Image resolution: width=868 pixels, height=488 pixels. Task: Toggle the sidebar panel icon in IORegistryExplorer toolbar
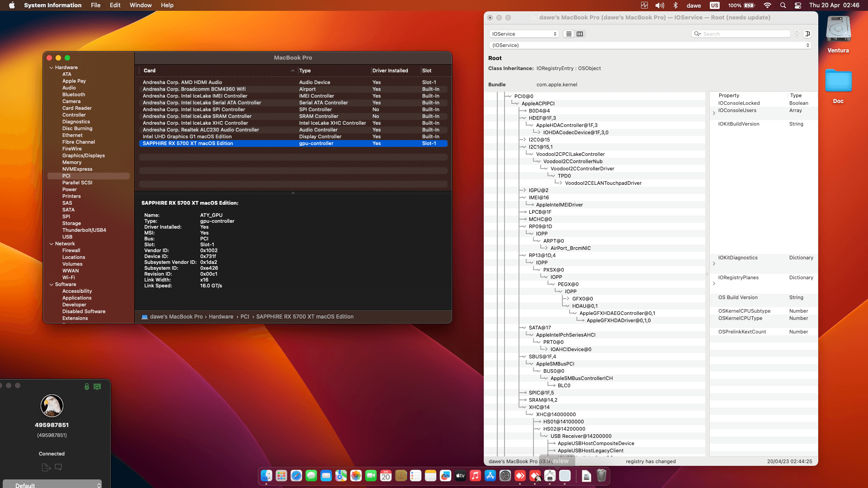pos(807,34)
